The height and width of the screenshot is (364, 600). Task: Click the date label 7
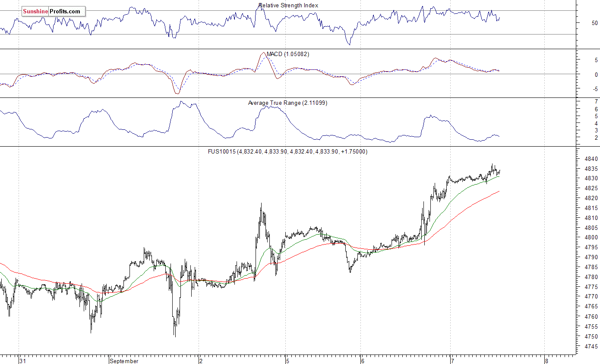(x=452, y=361)
